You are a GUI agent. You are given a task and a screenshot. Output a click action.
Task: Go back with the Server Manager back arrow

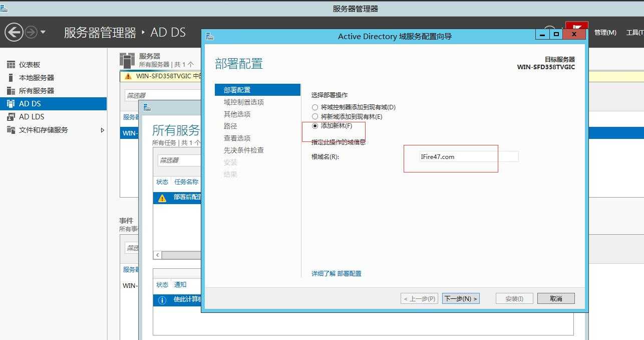[14, 33]
